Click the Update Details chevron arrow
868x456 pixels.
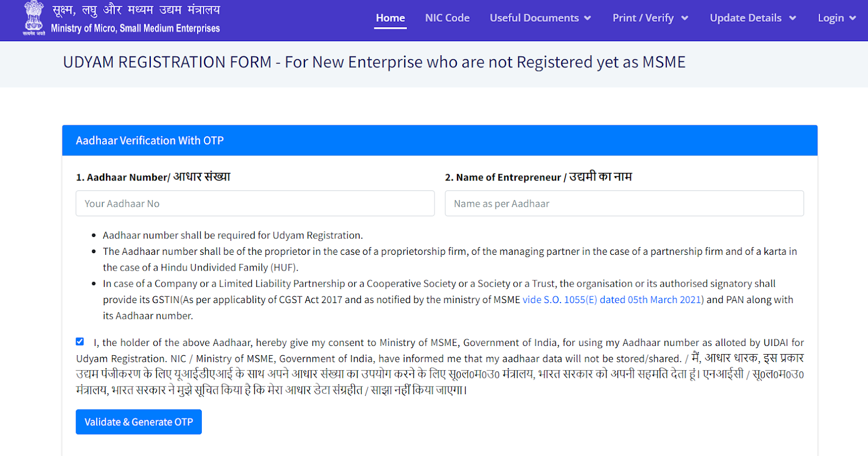[793, 18]
